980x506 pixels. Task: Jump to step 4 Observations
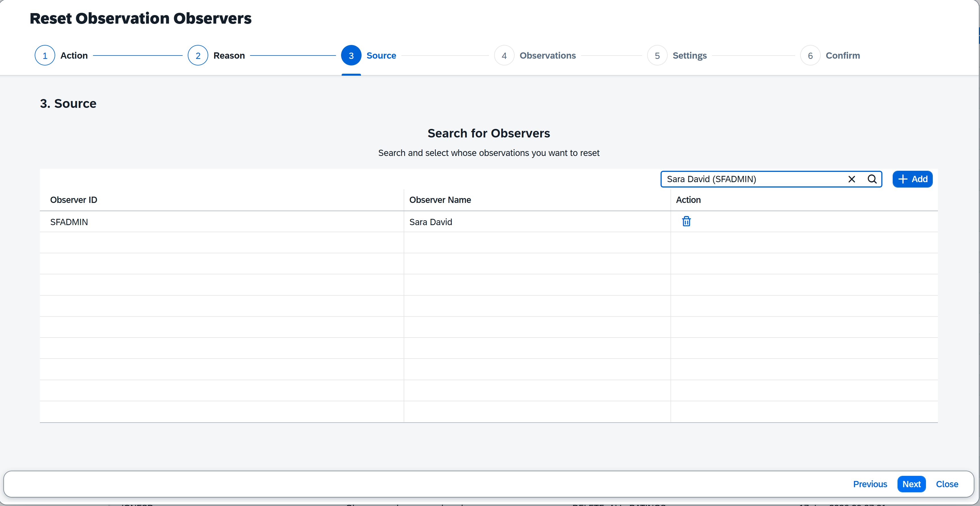tap(504, 55)
